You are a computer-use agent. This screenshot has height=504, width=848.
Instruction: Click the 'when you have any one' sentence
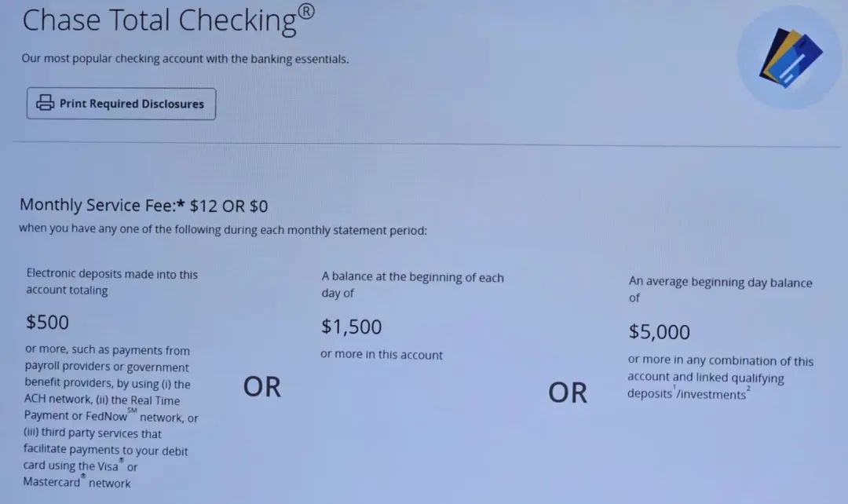point(223,230)
